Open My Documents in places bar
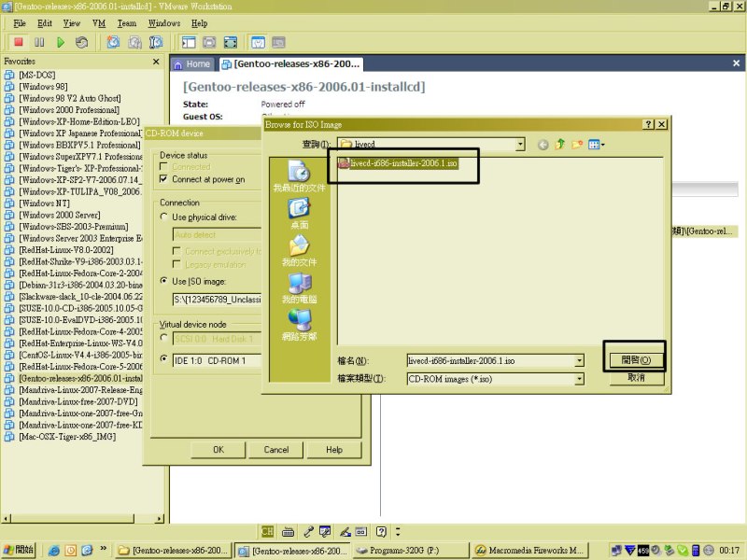The image size is (747, 560). 299,251
